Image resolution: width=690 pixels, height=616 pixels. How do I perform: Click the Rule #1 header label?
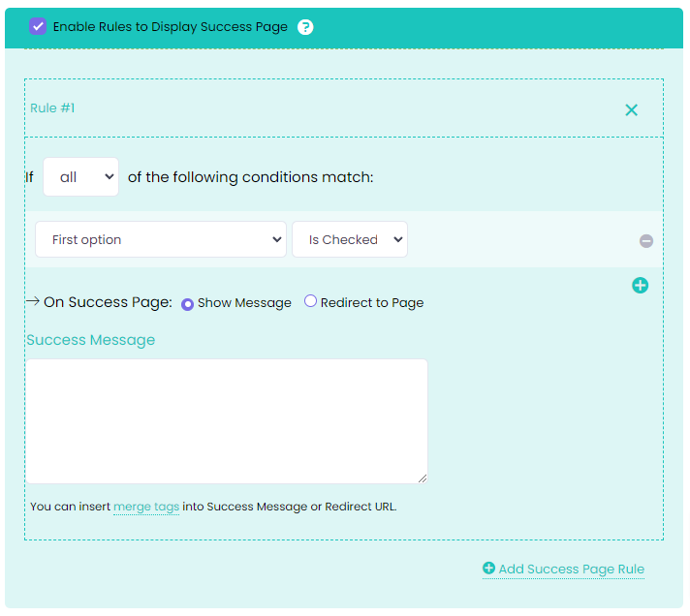(x=52, y=108)
